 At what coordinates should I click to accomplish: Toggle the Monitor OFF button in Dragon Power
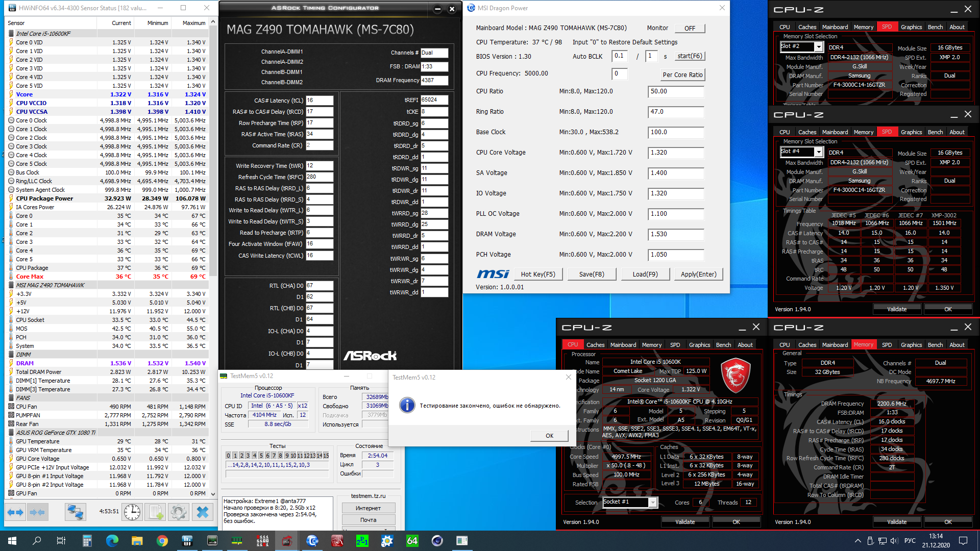[x=690, y=29]
